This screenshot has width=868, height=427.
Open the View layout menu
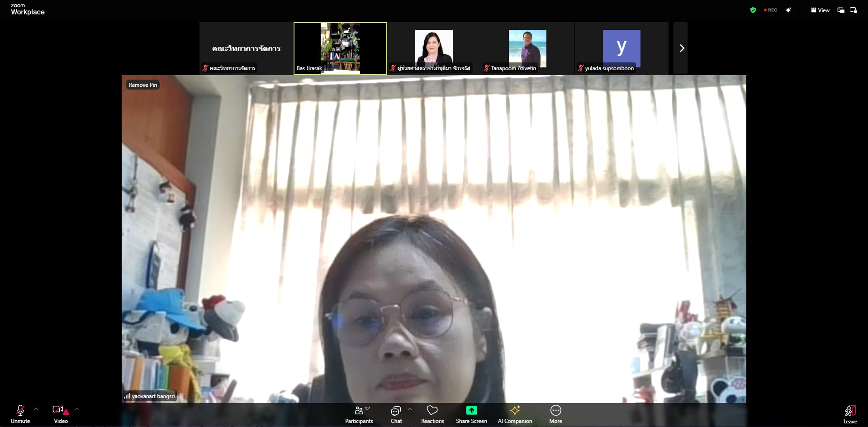click(x=820, y=10)
